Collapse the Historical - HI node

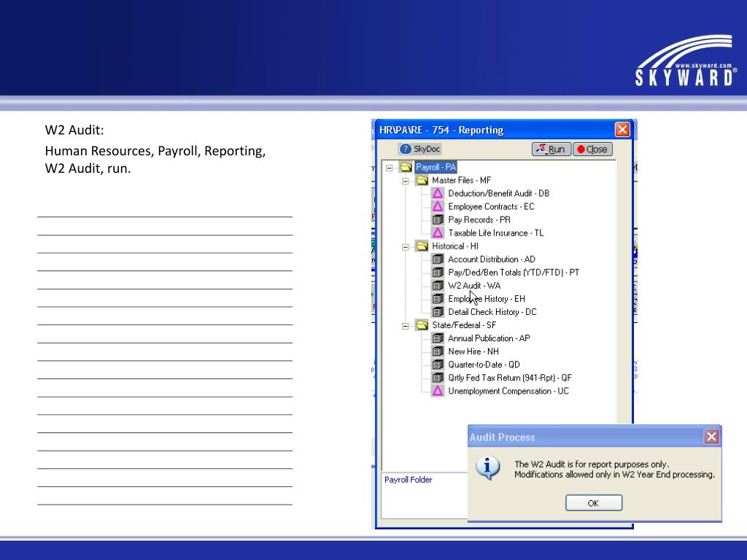pos(406,246)
